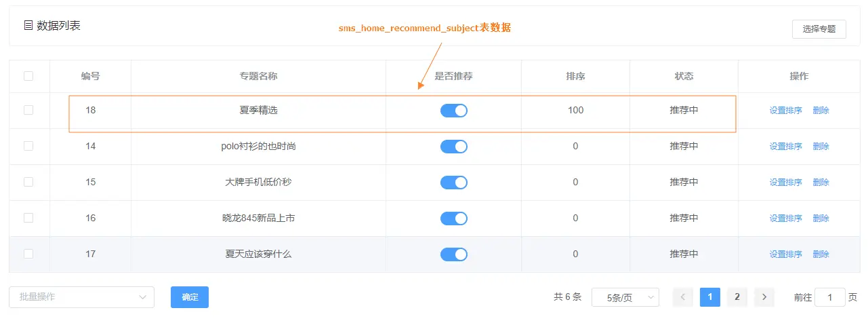The width and height of the screenshot is (868, 323).
Task: Click the 前往 page number input
Action: point(830,297)
